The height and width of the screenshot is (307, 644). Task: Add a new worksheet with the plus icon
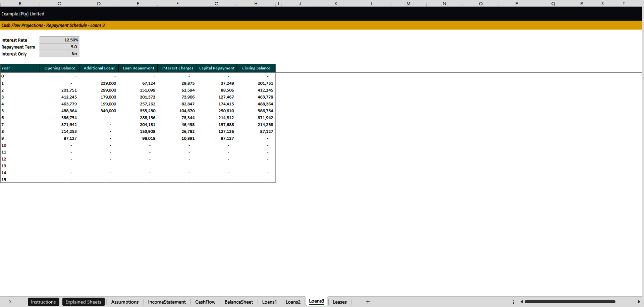click(368, 302)
